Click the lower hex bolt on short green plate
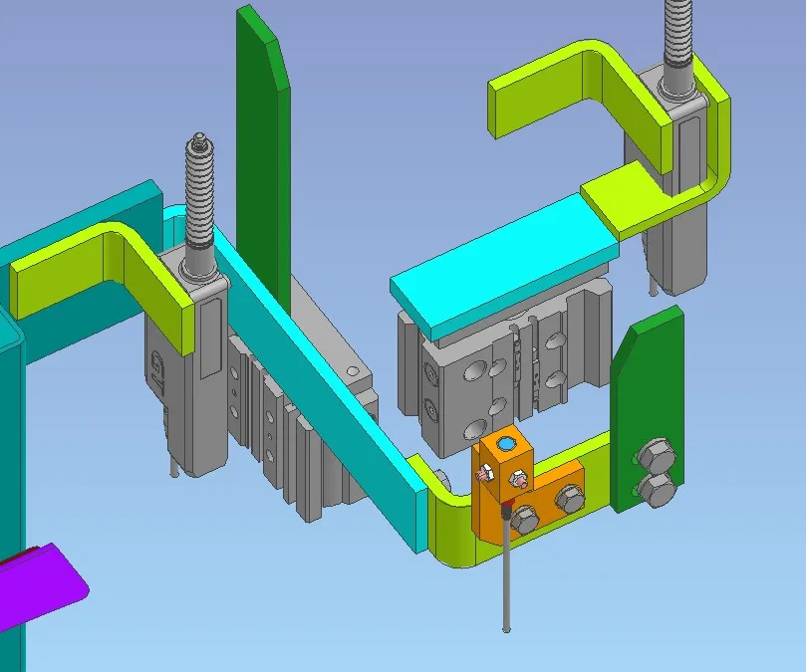Image resolution: width=806 pixels, height=672 pixels. click(657, 490)
